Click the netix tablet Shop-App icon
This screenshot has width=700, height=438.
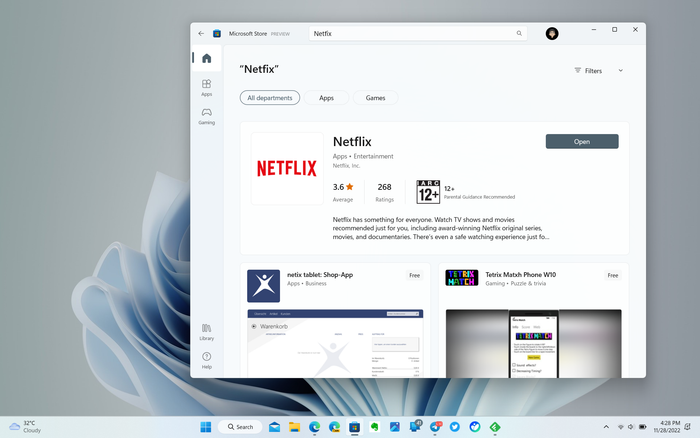pos(263,286)
